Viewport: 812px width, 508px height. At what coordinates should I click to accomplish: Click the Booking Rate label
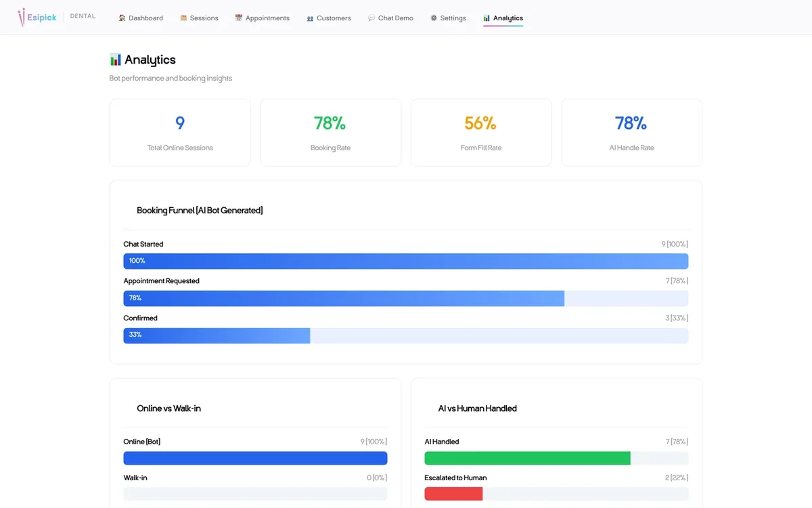tap(330, 148)
